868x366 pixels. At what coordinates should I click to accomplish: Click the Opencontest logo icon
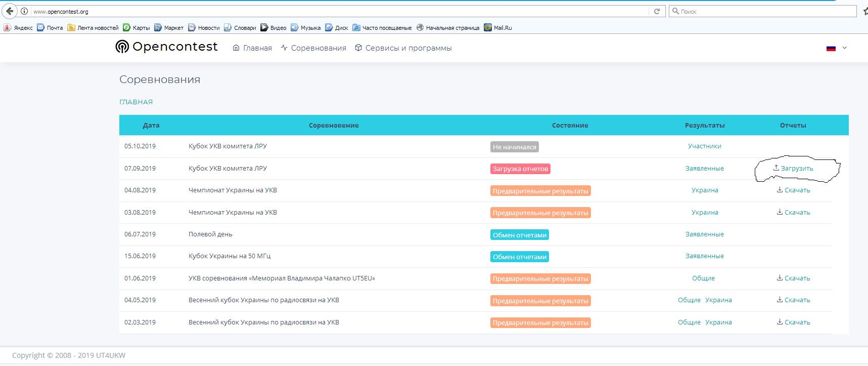click(x=122, y=47)
